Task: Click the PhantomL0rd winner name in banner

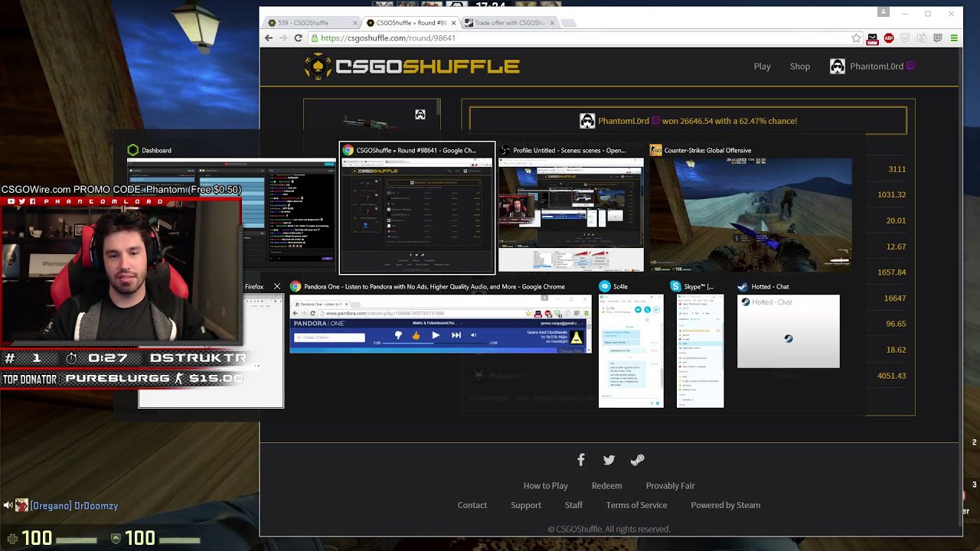Action: pyautogui.click(x=623, y=121)
